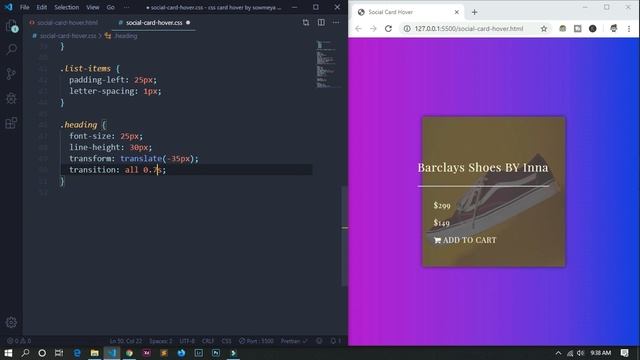Screen dimensions: 640x360
Task: Click the feedback smiley in status bar
Action: pos(319,341)
